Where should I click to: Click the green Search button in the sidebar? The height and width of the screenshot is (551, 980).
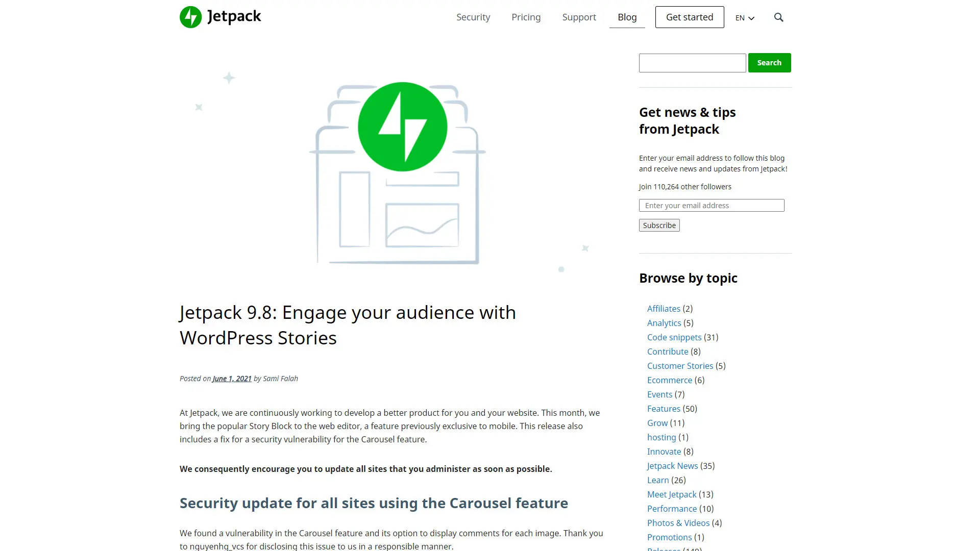coord(769,62)
